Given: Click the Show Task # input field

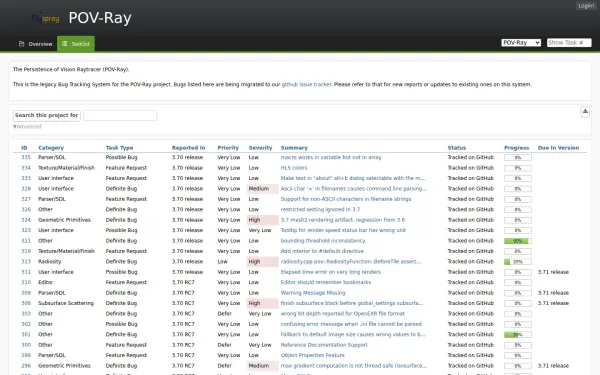Looking at the screenshot, I should [x=569, y=42].
